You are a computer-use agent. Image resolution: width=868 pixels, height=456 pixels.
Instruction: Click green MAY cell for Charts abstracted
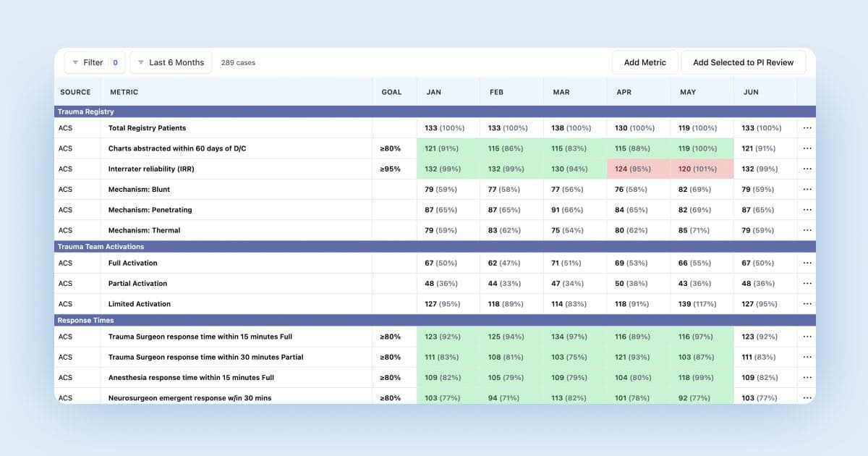702,148
